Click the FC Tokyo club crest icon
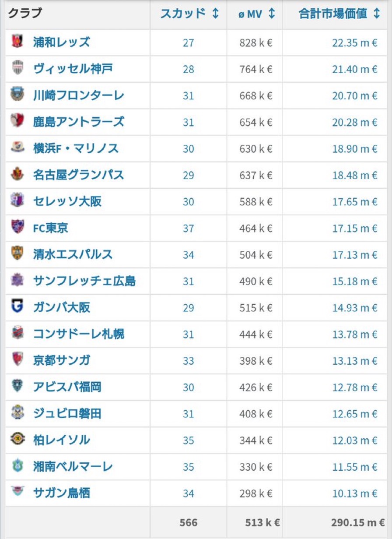Screen dimensions: 392x539 point(17,227)
